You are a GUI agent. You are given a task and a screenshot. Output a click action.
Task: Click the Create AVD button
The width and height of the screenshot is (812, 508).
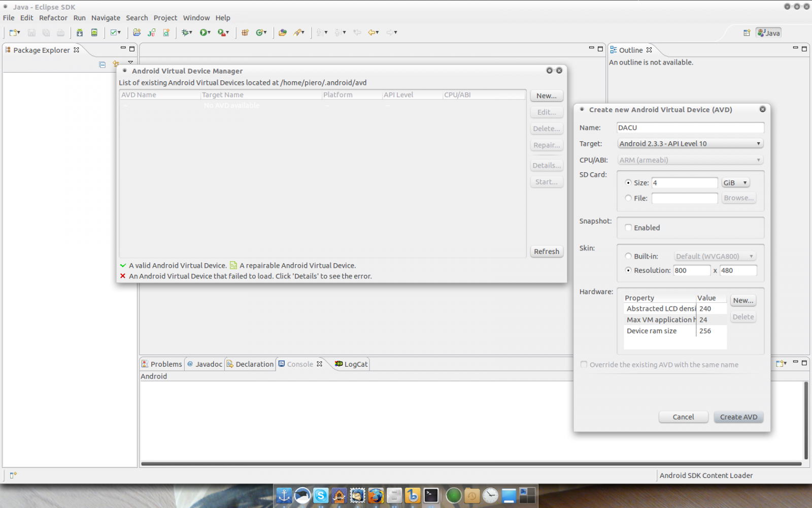pos(738,417)
